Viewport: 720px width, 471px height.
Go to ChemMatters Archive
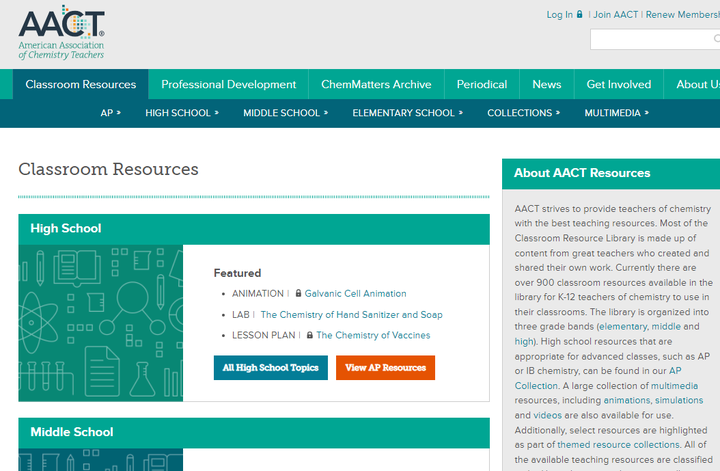coord(376,84)
